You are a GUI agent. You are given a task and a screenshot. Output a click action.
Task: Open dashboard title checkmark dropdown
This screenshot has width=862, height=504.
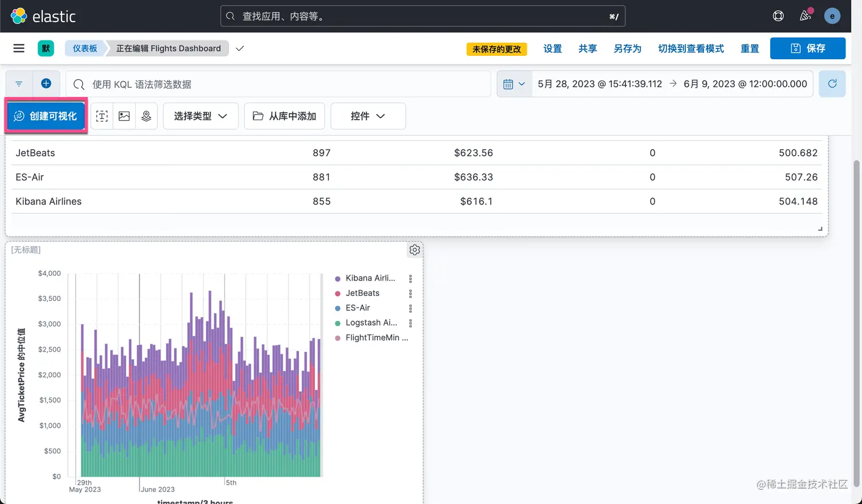[x=240, y=48]
